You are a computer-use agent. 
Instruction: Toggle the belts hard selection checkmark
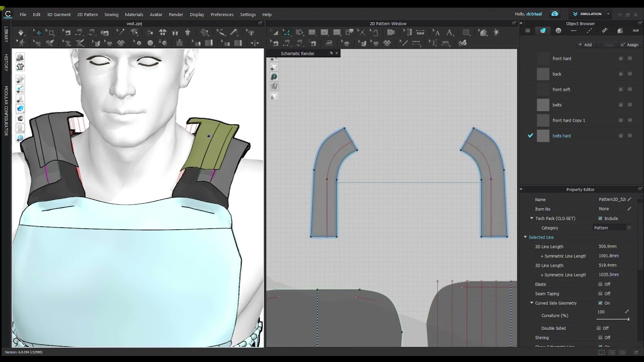point(530,136)
